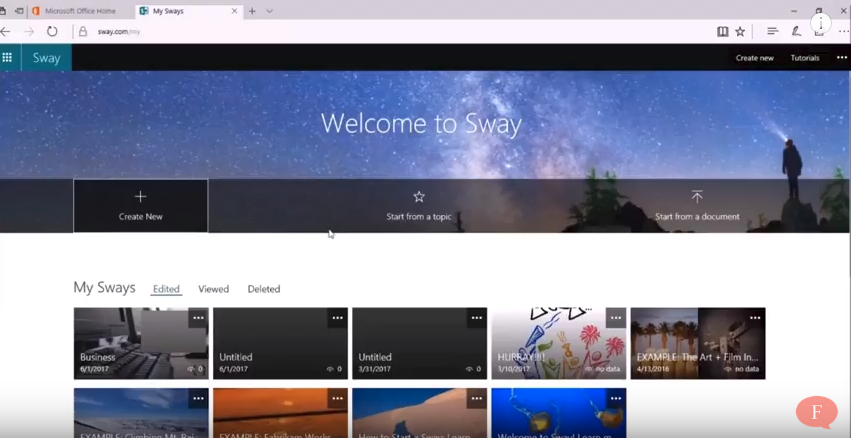Open browser reading view icon
This screenshot has height=438, width=851.
click(x=722, y=31)
